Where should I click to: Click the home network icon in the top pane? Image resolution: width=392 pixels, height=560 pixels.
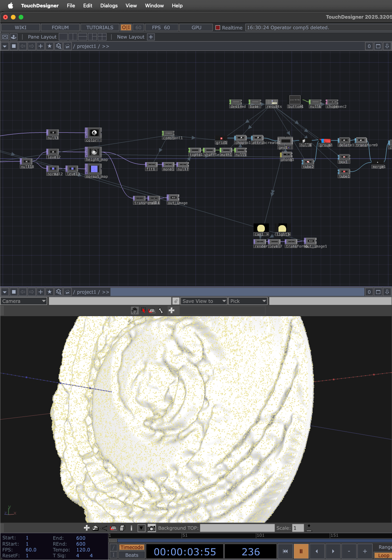[67, 46]
